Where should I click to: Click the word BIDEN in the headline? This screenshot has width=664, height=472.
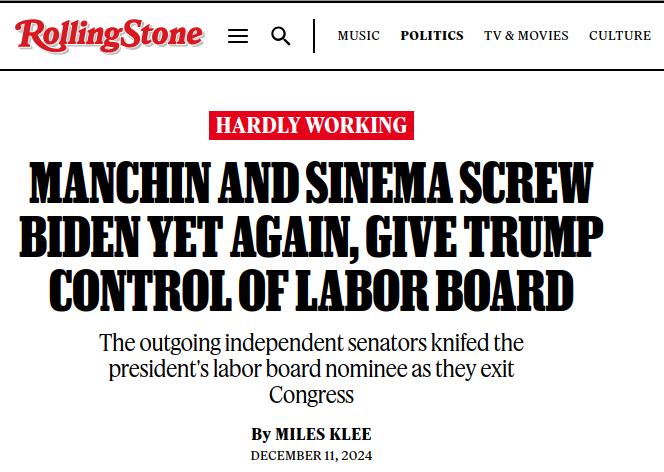point(80,237)
